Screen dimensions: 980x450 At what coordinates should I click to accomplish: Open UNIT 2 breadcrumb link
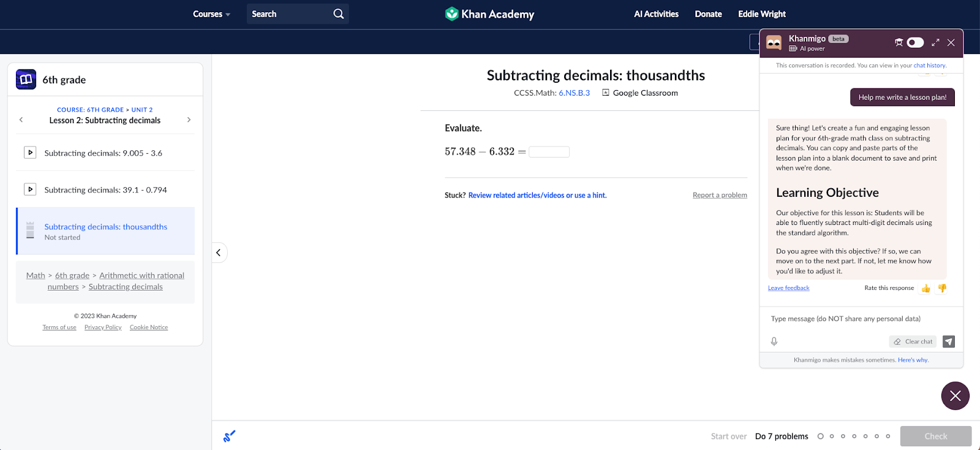(142, 110)
